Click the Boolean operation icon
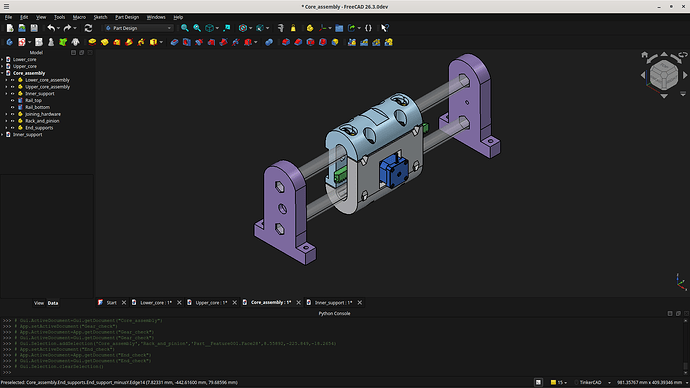 click(269, 42)
